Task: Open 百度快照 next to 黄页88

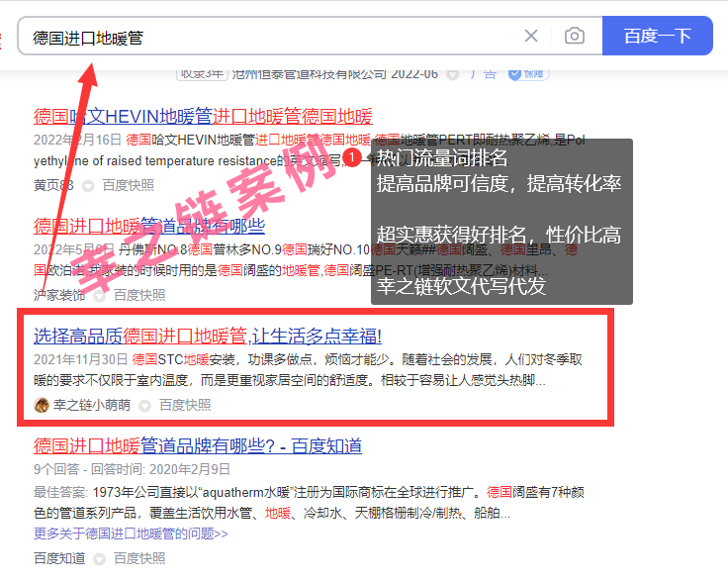Action: point(129,185)
